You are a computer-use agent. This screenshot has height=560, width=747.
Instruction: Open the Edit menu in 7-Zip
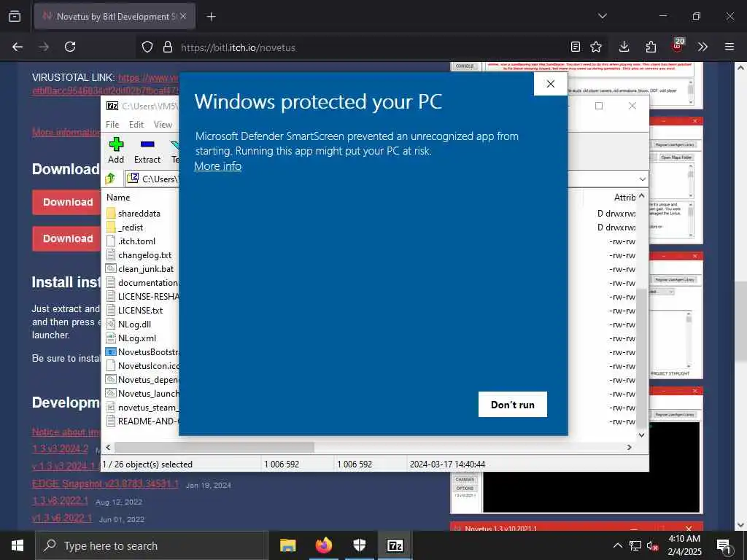tap(136, 125)
